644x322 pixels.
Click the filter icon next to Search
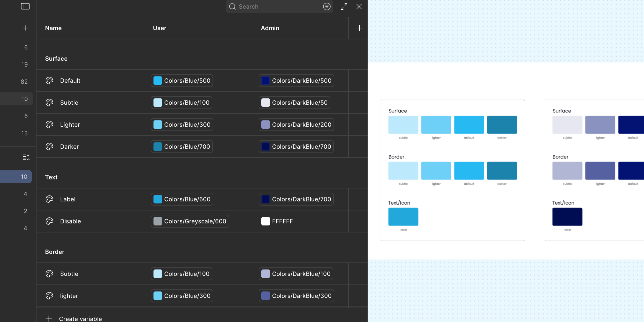327,6
